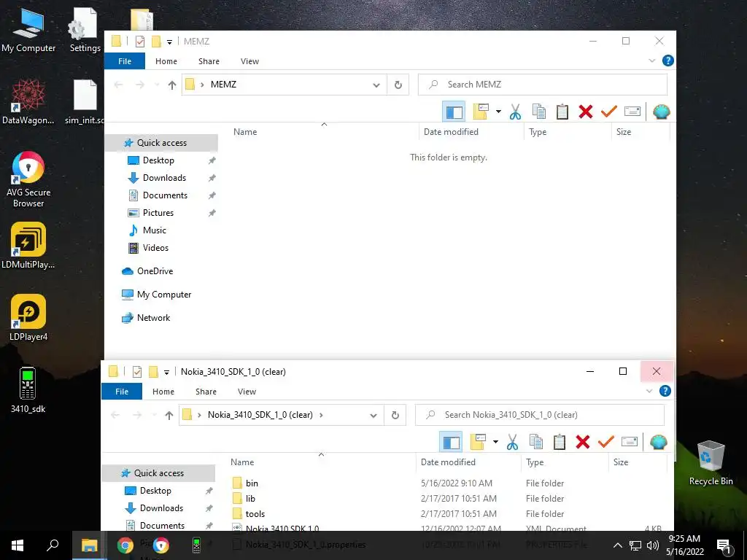The height and width of the screenshot is (560, 747).
Task: Click Cut scissors icon in MEMZ window
Action: pyautogui.click(x=515, y=112)
